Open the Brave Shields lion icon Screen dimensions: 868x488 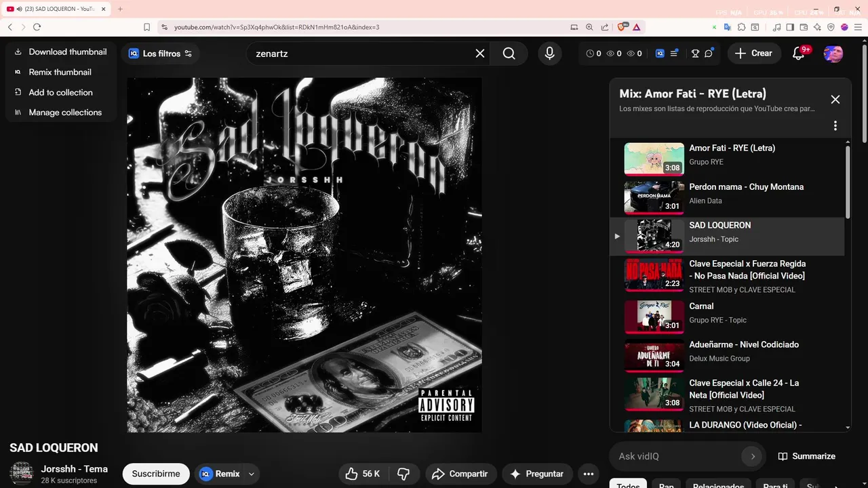point(623,27)
